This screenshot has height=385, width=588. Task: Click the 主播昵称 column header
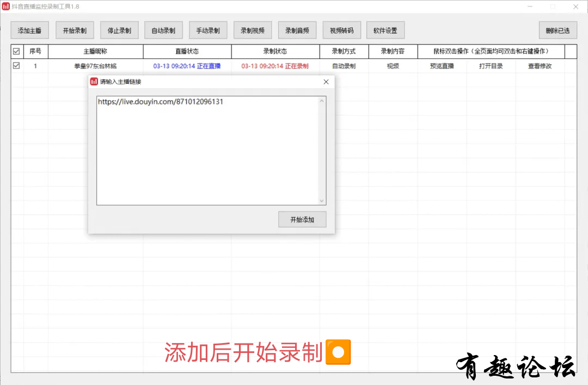96,51
